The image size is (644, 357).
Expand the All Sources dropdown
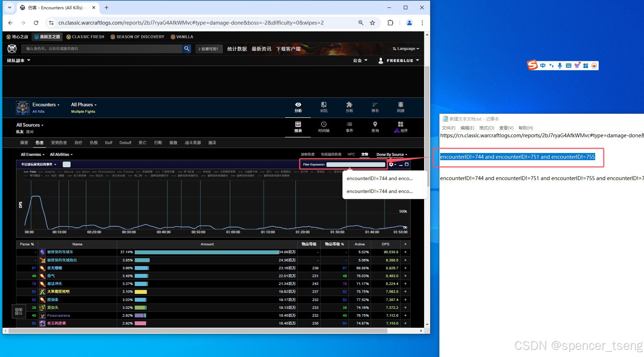point(30,125)
